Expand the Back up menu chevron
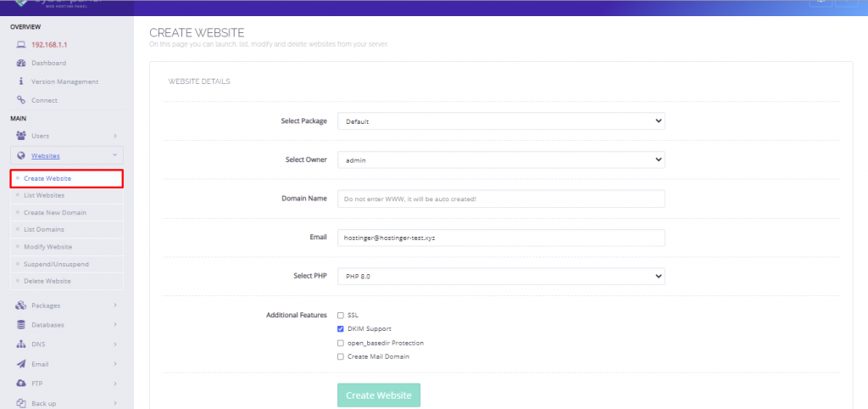Viewport: 868px width, 409px height. pos(114,403)
